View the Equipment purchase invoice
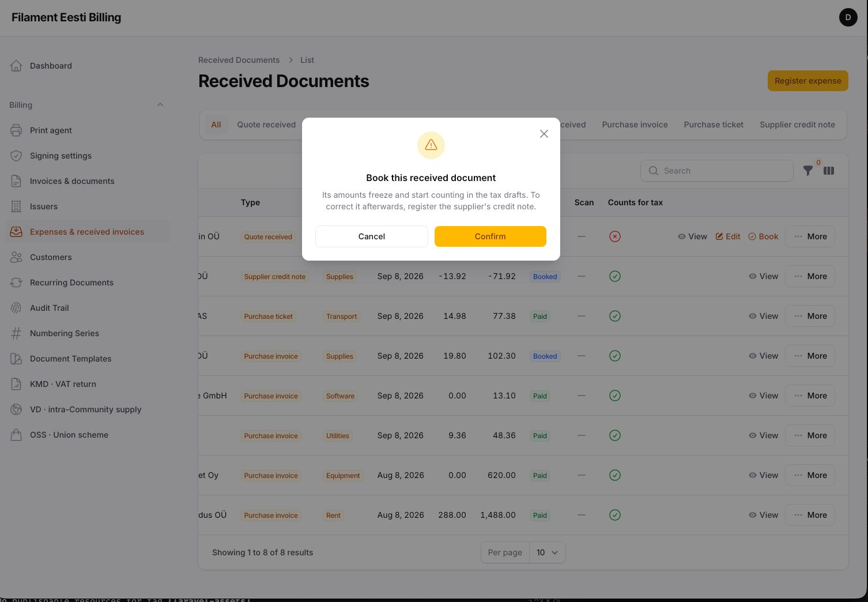 [763, 475]
